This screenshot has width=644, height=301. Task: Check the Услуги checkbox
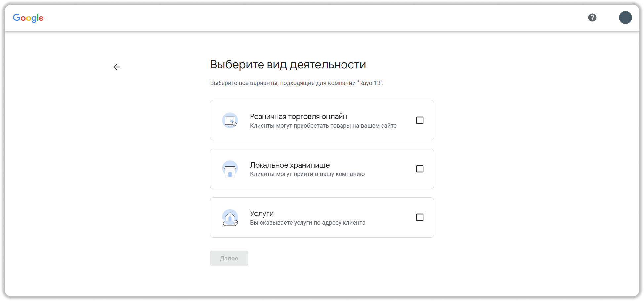420,217
